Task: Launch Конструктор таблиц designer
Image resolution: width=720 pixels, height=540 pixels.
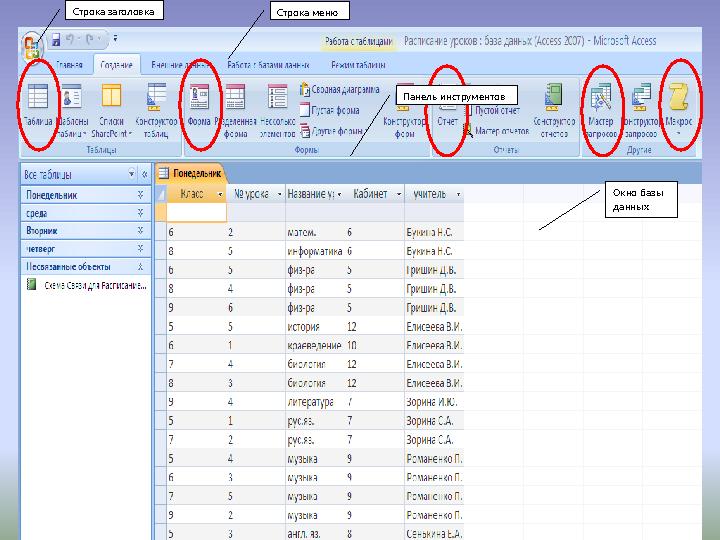Action: click(x=156, y=110)
